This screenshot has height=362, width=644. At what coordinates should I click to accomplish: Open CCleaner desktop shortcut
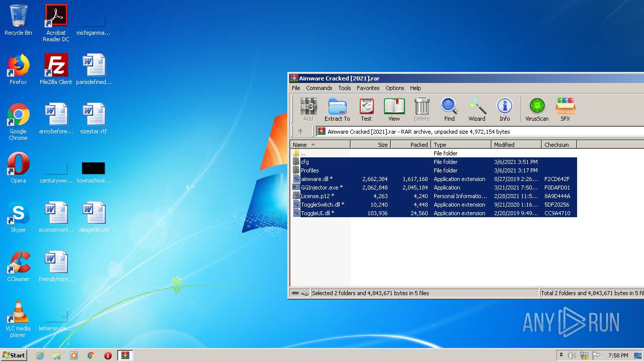(x=18, y=266)
